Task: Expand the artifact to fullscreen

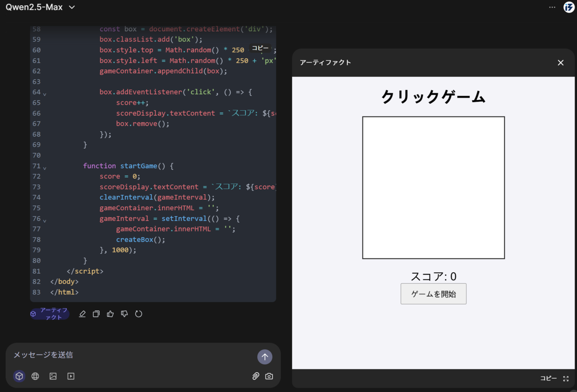Action: [x=566, y=379]
